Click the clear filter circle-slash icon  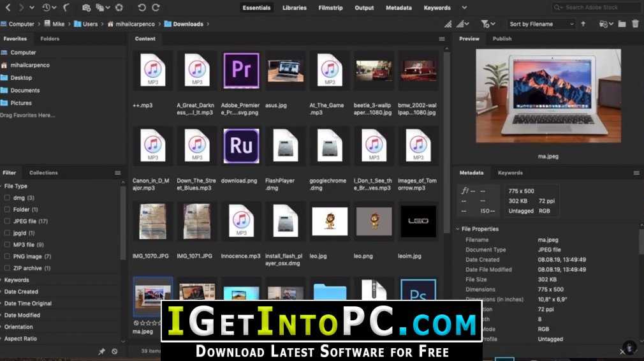115,351
